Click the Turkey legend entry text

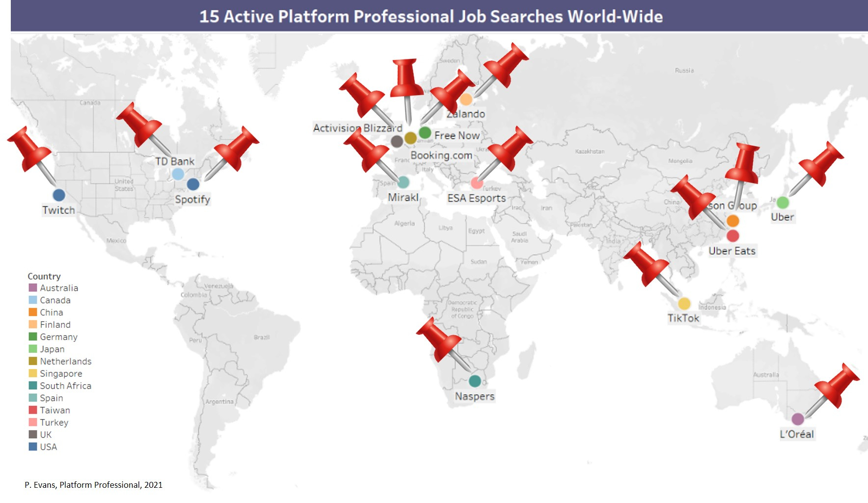click(54, 423)
